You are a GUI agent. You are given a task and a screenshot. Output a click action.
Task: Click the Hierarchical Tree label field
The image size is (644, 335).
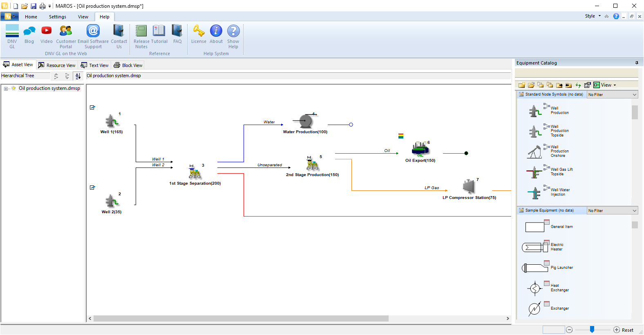pos(25,76)
